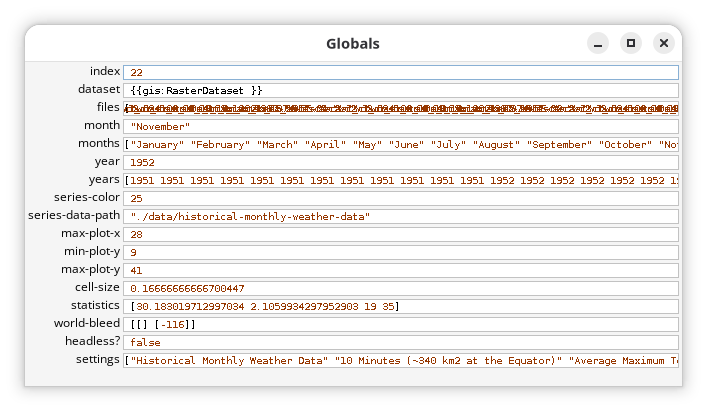Focus the series-color value field

pyautogui.click(x=400, y=198)
